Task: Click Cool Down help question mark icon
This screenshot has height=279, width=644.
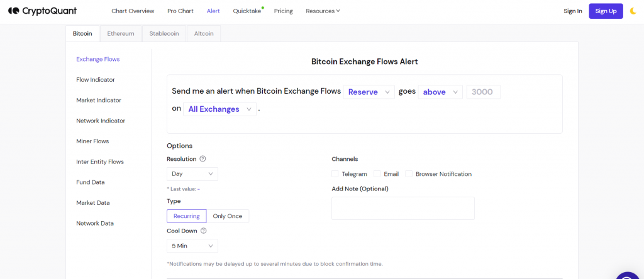Action: 203,231
